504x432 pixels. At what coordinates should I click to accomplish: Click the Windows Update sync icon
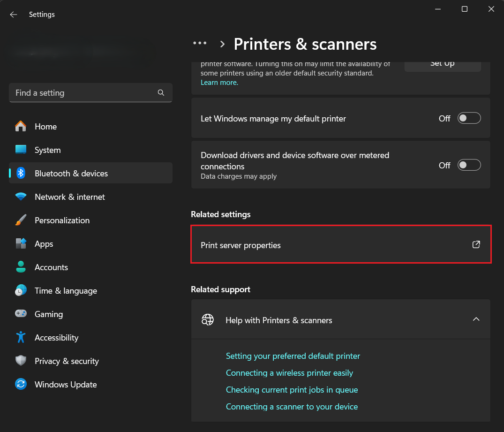(21, 385)
